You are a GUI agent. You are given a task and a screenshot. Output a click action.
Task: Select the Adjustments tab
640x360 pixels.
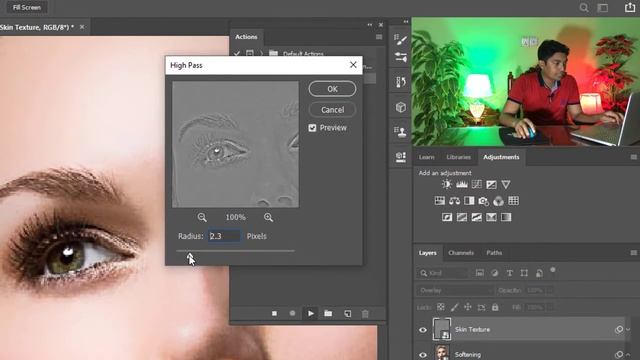tap(501, 157)
